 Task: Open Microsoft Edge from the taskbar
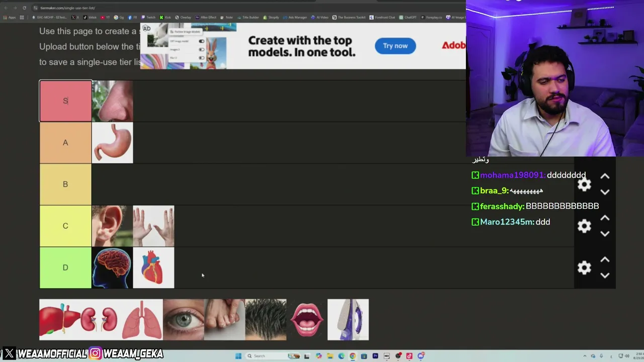tap(341, 356)
